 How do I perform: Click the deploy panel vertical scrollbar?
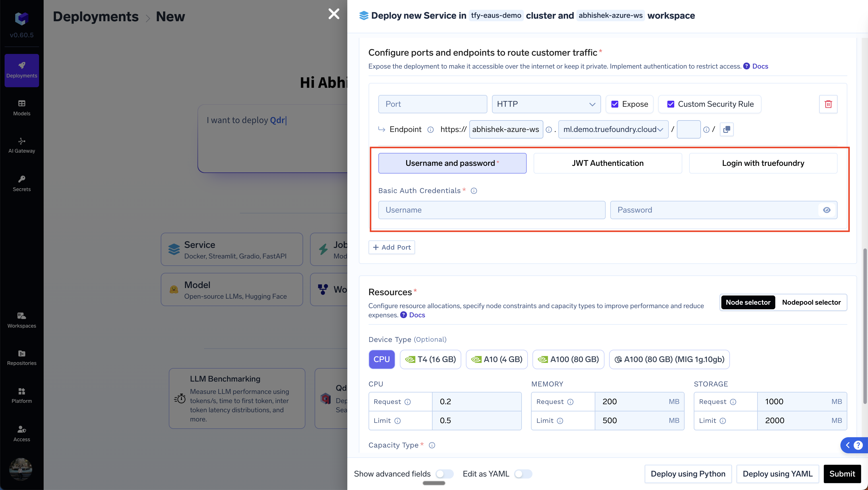(x=865, y=326)
